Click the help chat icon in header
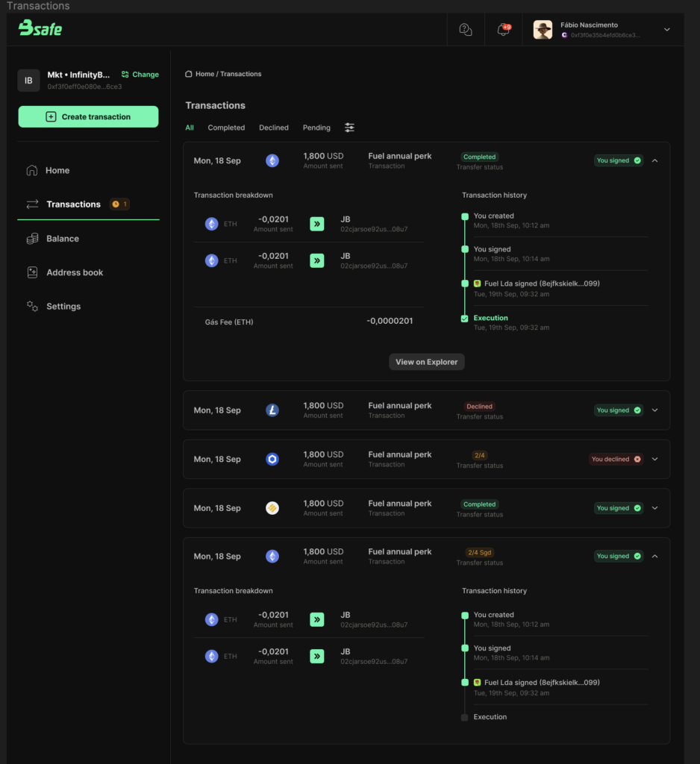The image size is (700, 764). point(466,30)
